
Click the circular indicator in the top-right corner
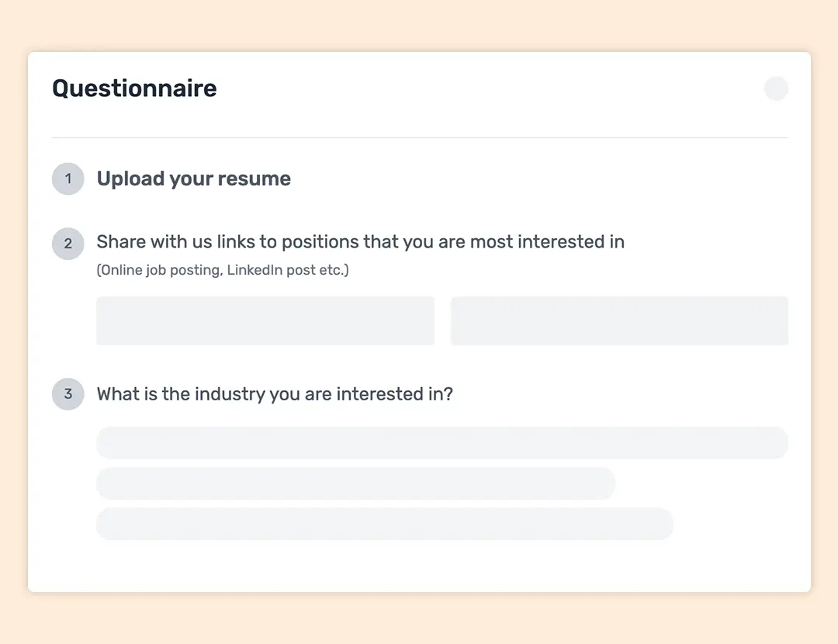coord(776,88)
